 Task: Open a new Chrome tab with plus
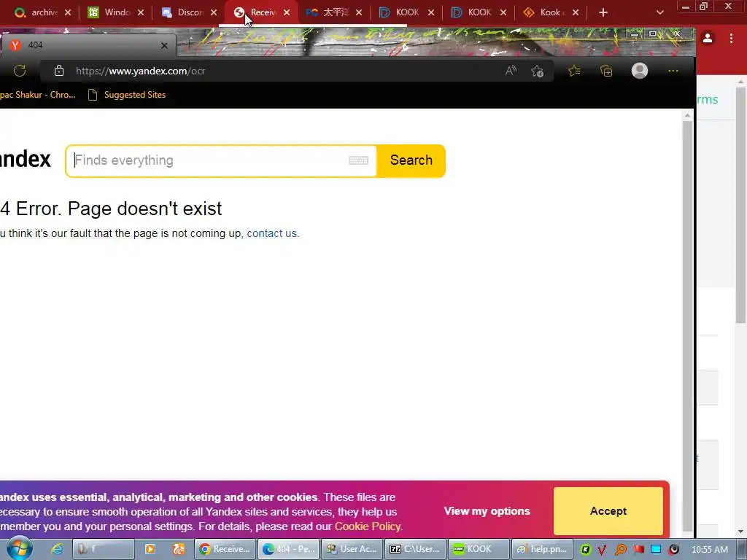[x=603, y=12]
